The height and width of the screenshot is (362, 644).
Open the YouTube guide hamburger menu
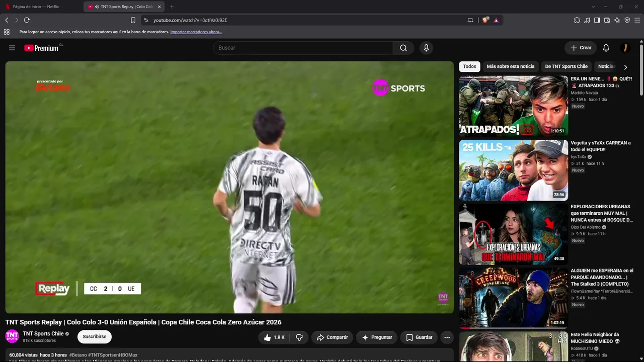point(12,48)
